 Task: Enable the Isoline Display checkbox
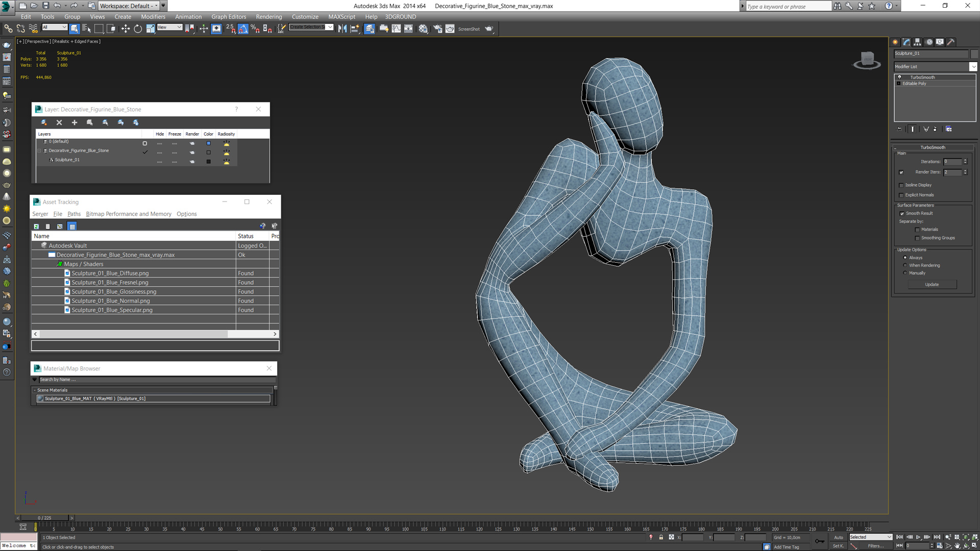(x=901, y=185)
